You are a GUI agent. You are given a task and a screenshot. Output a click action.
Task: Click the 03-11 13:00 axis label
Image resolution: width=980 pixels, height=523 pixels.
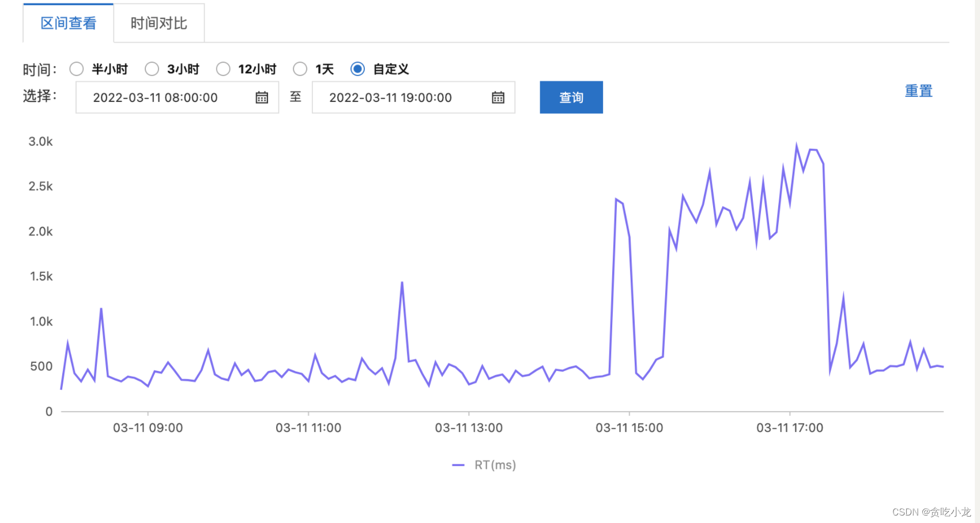coord(469,428)
